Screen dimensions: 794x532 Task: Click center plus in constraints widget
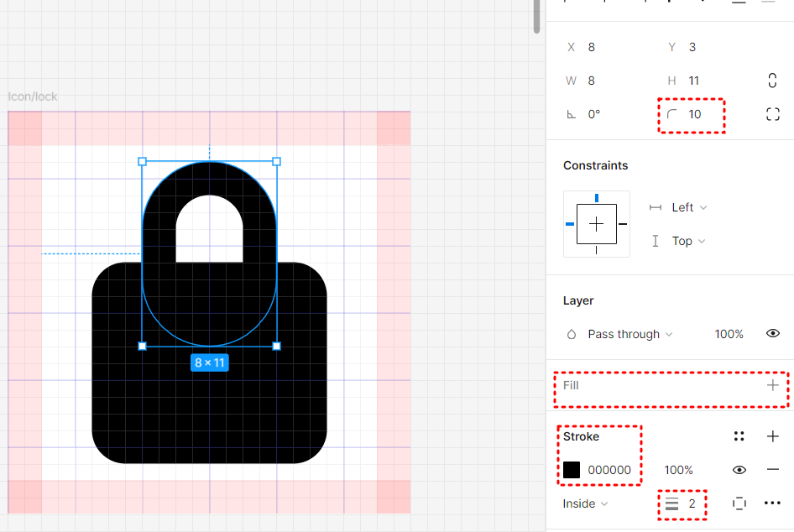click(x=597, y=224)
